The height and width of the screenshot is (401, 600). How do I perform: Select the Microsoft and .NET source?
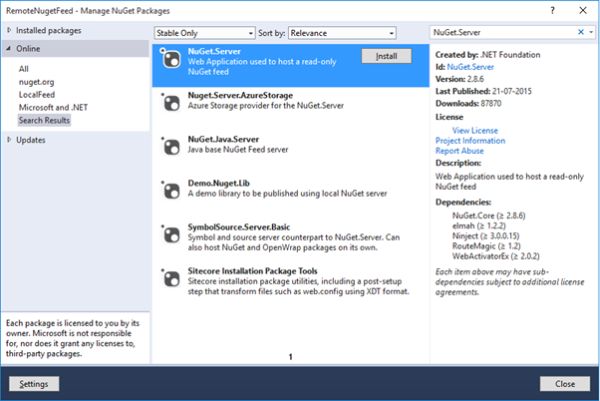53,108
